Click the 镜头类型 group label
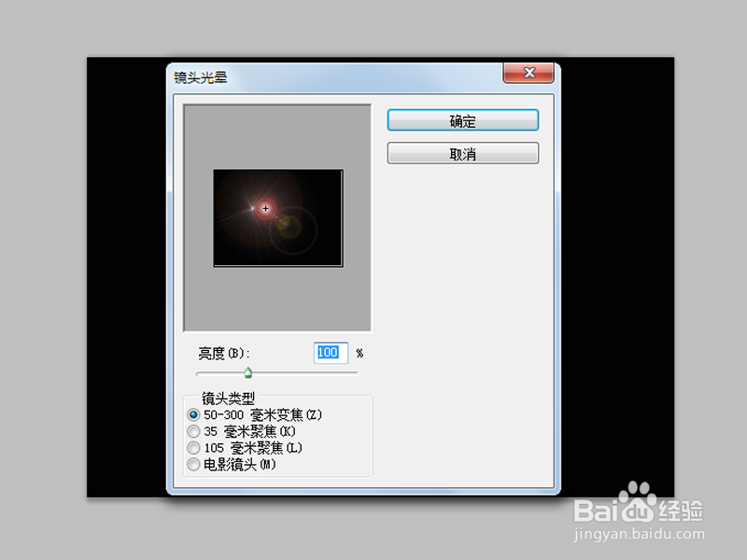This screenshot has width=747, height=560. coord(228,398)
